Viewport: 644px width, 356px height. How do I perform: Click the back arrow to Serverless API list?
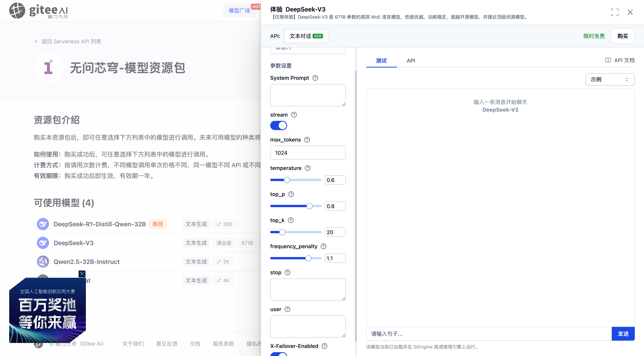click(x=36, y=42)
